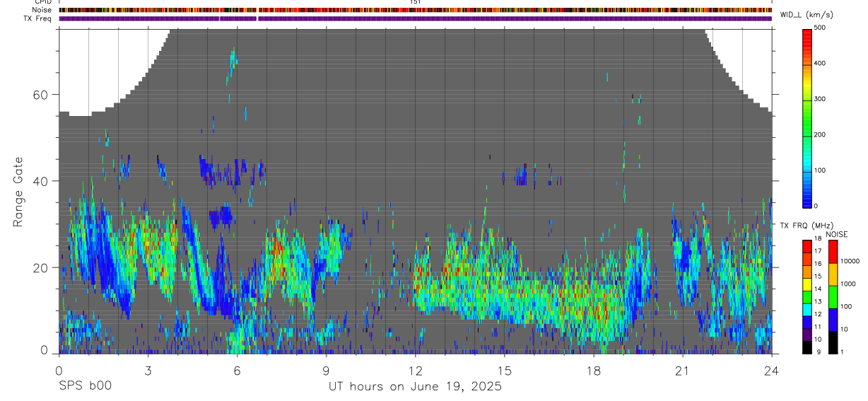Viewport: 868px width, 401px height.
Task: Click the x-axis tick label 12
Action: [416, 370]
